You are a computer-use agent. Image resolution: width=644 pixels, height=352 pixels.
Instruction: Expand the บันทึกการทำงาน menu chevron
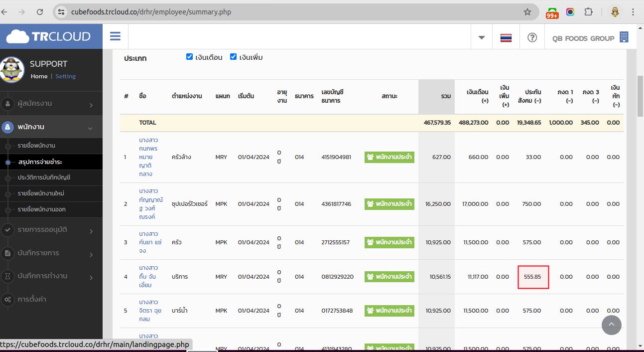[x=91, y=278]
